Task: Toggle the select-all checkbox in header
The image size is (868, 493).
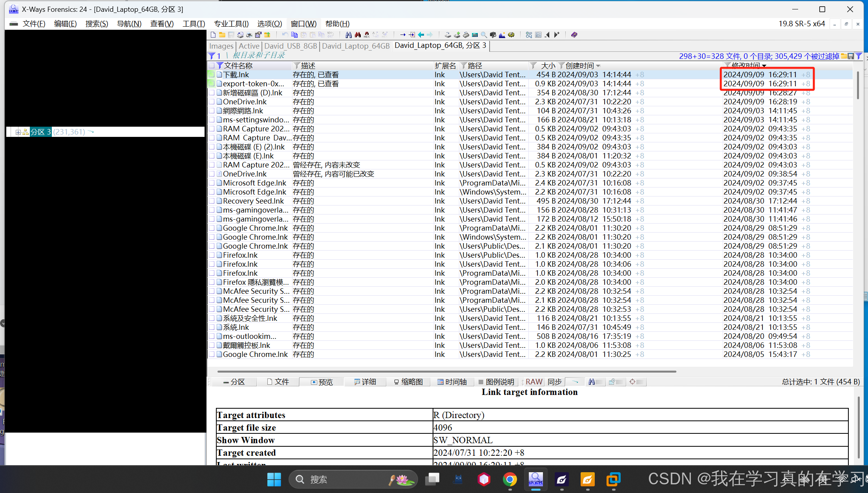Action: [x=211, y=65]
